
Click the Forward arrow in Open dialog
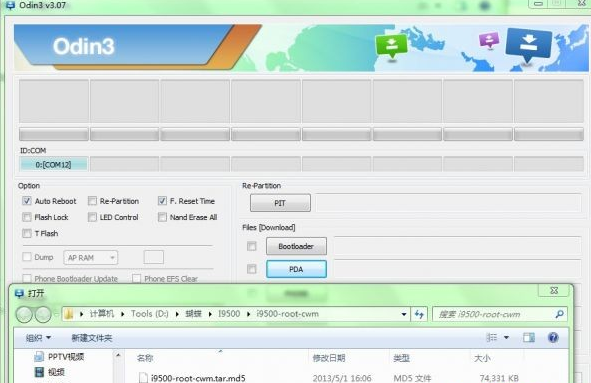43,314
